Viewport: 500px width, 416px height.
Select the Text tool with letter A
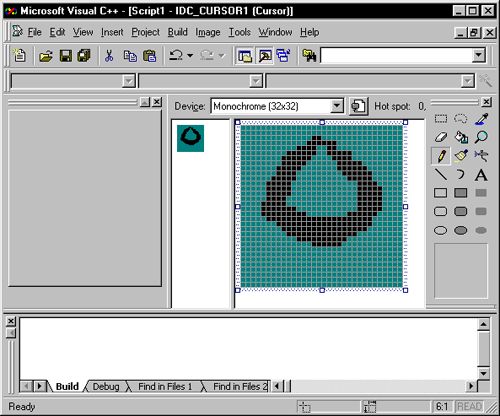coord(481,175)
